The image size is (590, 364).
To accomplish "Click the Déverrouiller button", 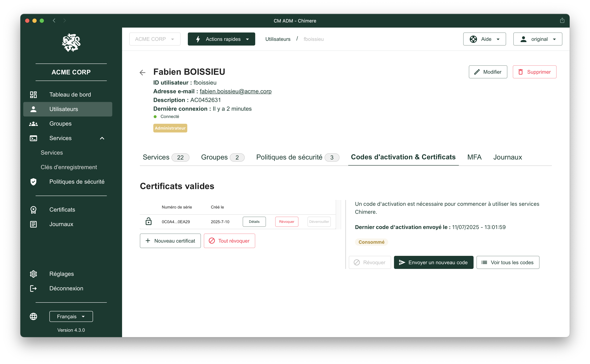I will click(x=319, y=222).
